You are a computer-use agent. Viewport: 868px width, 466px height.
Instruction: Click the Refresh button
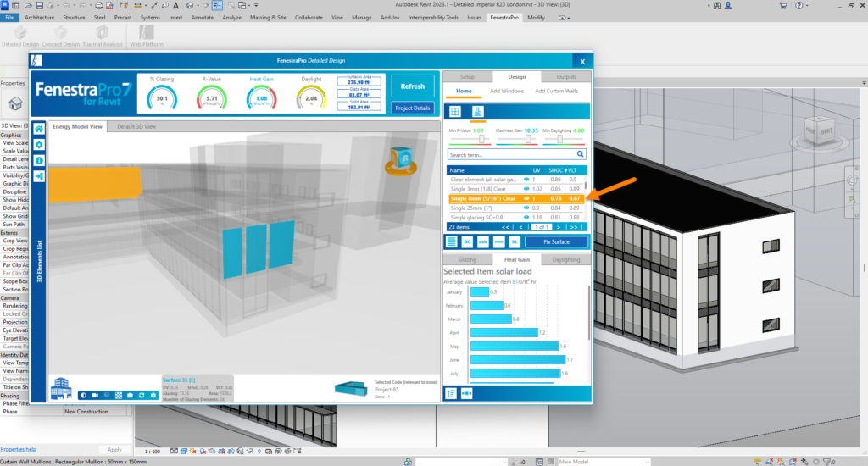(x=413, y=86)
